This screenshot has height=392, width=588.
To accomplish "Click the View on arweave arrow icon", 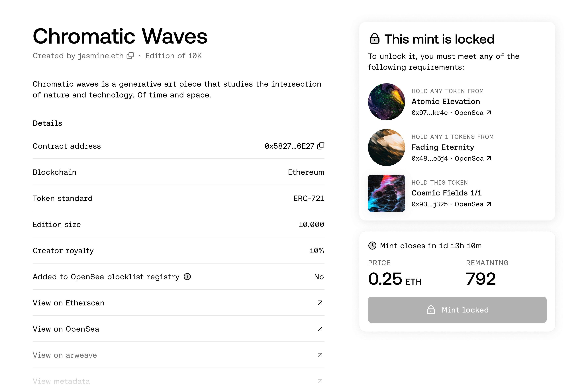I will pos(320,355).
